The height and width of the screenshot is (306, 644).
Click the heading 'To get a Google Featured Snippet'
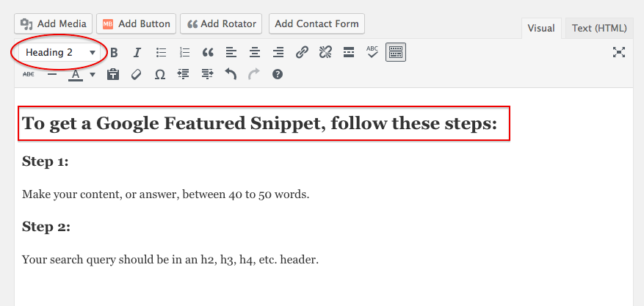click(259, 123)
